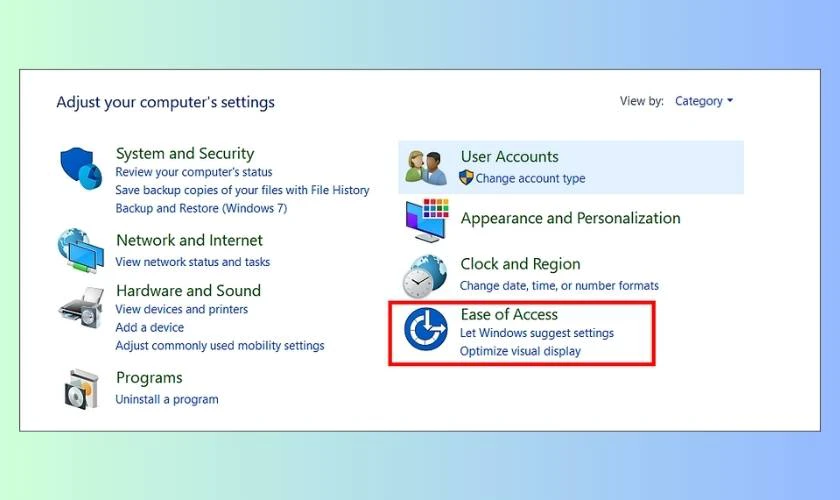The width and height of the screenshot is (840, 500).
Task: Select View devices and printers
Action: (182, 309)
